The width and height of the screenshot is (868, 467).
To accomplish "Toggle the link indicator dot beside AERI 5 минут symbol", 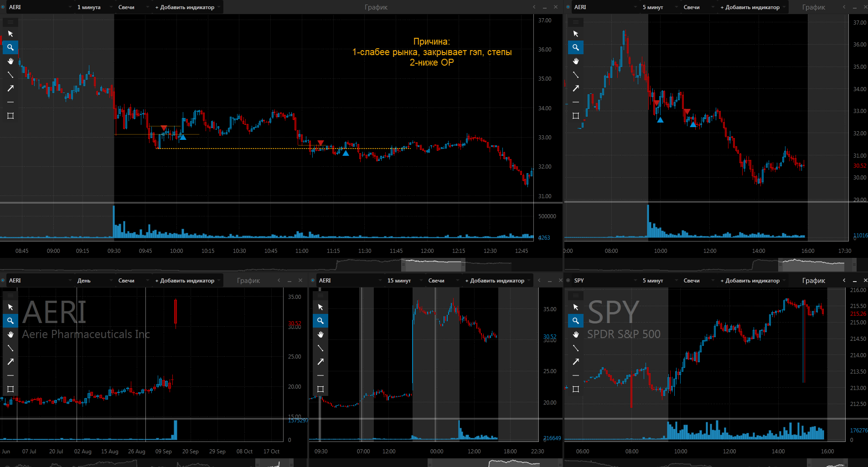I will (568, 7).
